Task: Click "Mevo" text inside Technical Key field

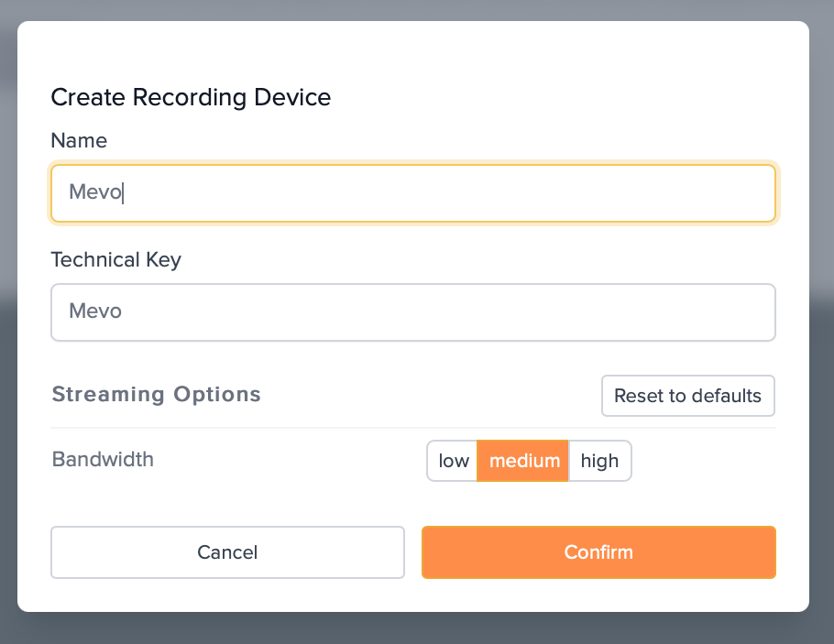Action: coord(95,311)
